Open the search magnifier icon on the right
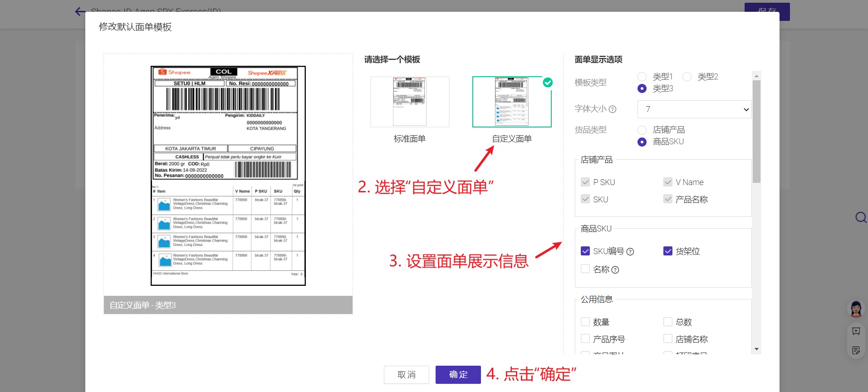 [861, 217]
